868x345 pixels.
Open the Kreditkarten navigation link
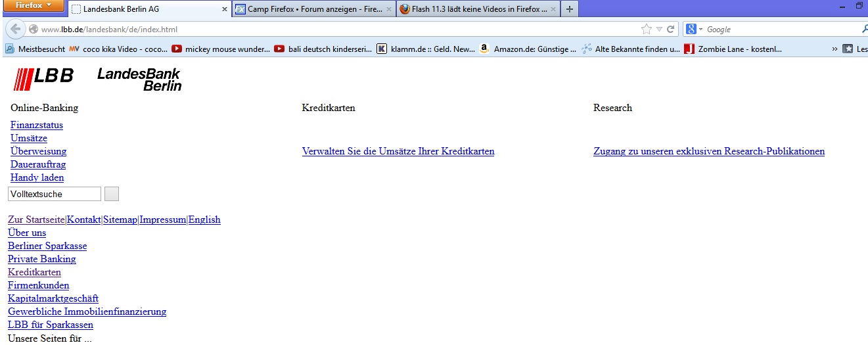point(34,272)
